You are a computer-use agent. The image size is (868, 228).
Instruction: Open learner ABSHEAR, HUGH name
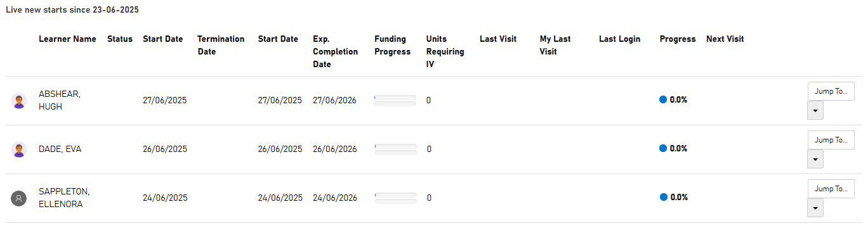60,100
